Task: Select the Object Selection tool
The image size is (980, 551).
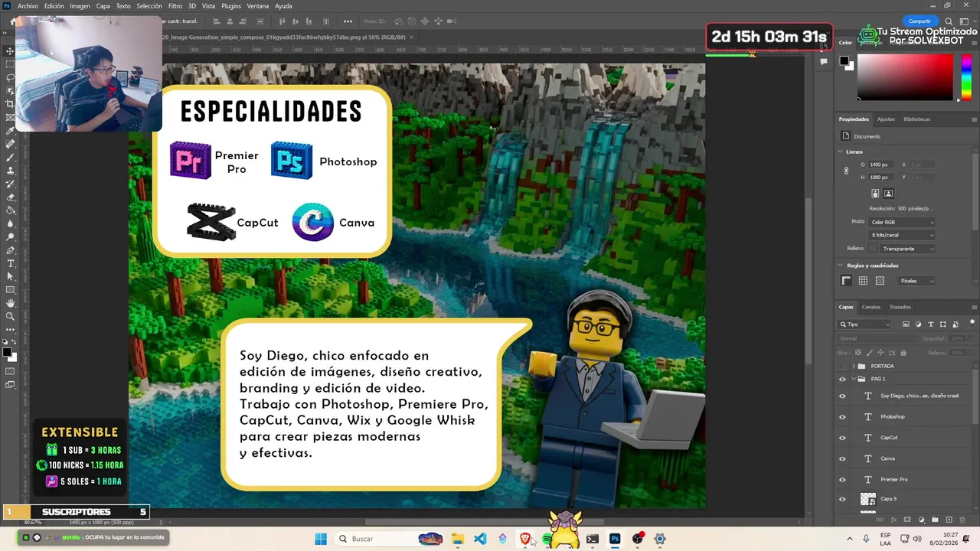Action: point(10,90)
